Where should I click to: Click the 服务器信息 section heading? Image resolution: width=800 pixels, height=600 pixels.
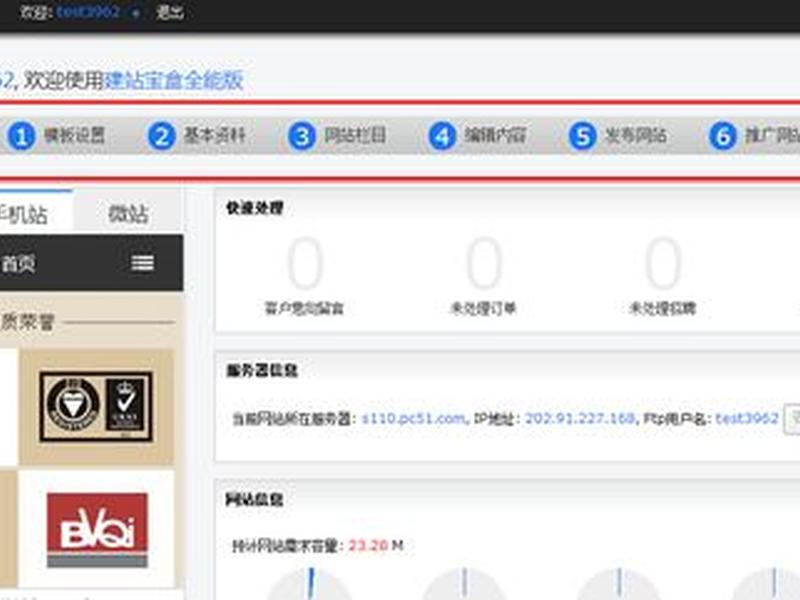coord(262,370)
